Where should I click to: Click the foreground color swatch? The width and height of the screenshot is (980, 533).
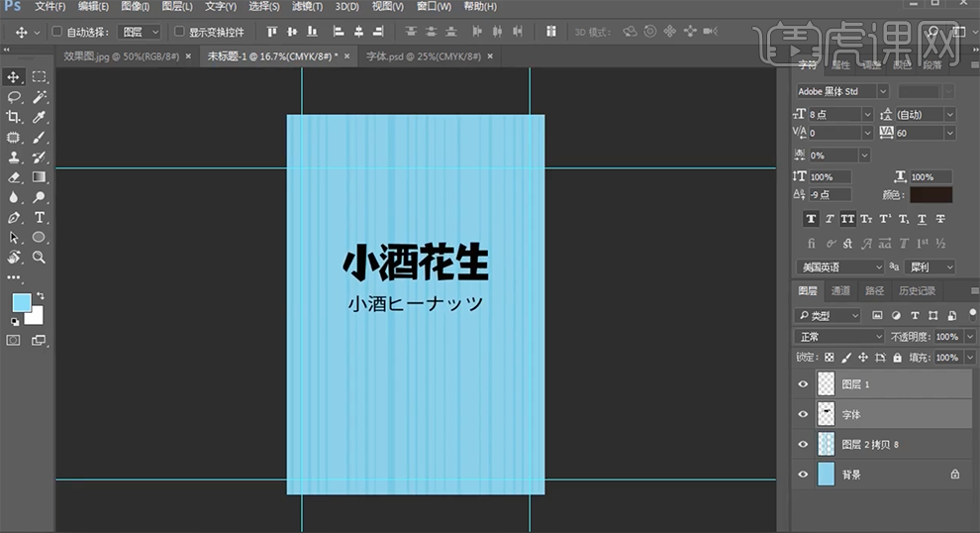click(x=21, y=303)
